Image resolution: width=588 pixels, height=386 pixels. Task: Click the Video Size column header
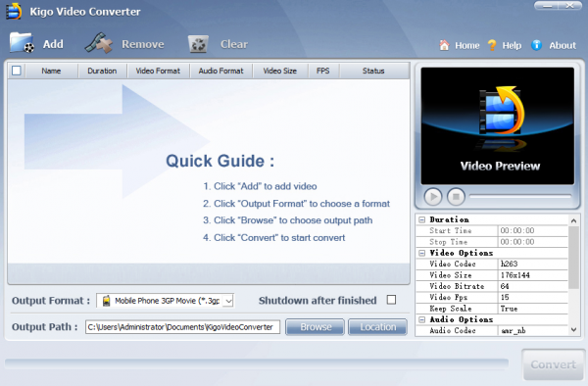tap(279, 71)
